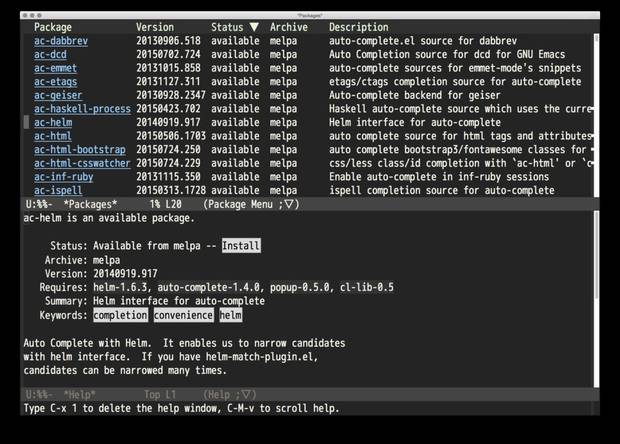Click version 20150724.229 of ac-html-csswatcher
Viewport: 620px width, 444px height.
168,163
